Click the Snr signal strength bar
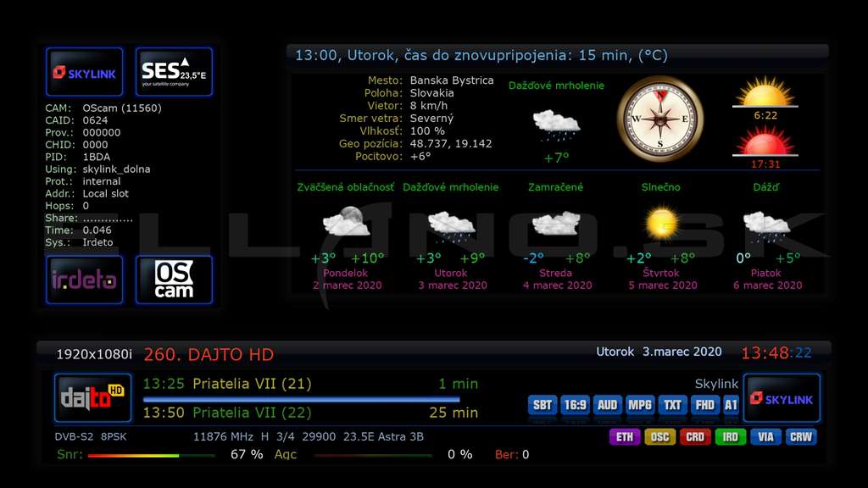The width and height of the screenshot is (868, 488). click(x=151, y=455)
